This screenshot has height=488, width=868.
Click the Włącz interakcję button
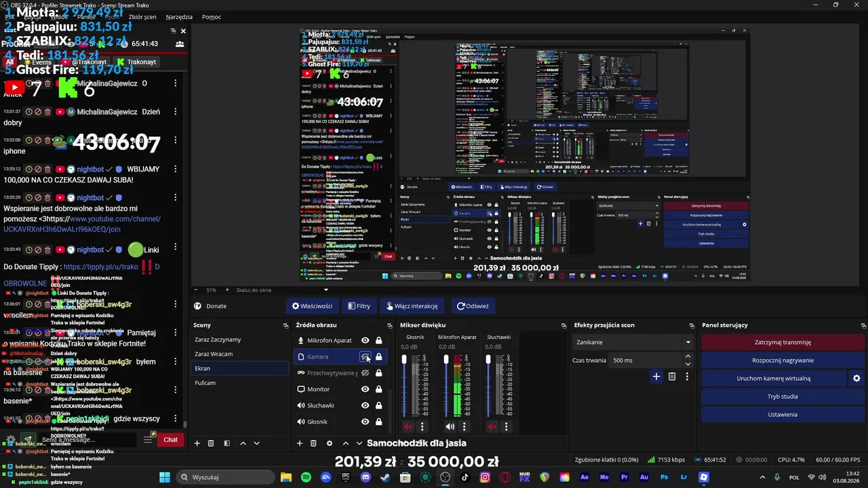tap(412, 306)
